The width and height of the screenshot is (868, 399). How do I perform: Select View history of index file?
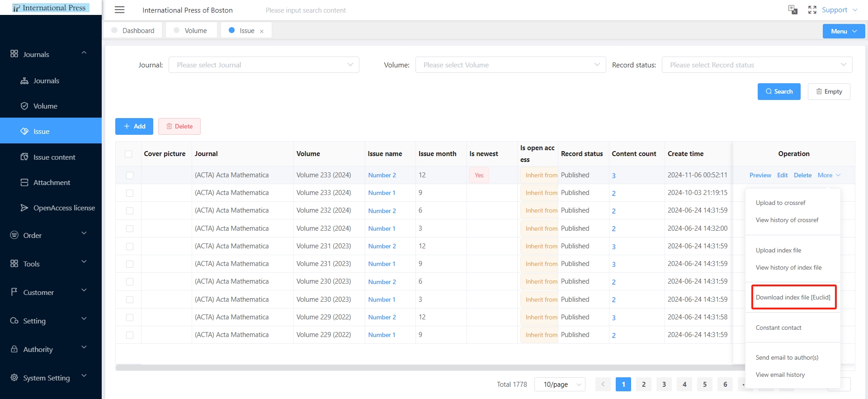(x=788, y=267)
